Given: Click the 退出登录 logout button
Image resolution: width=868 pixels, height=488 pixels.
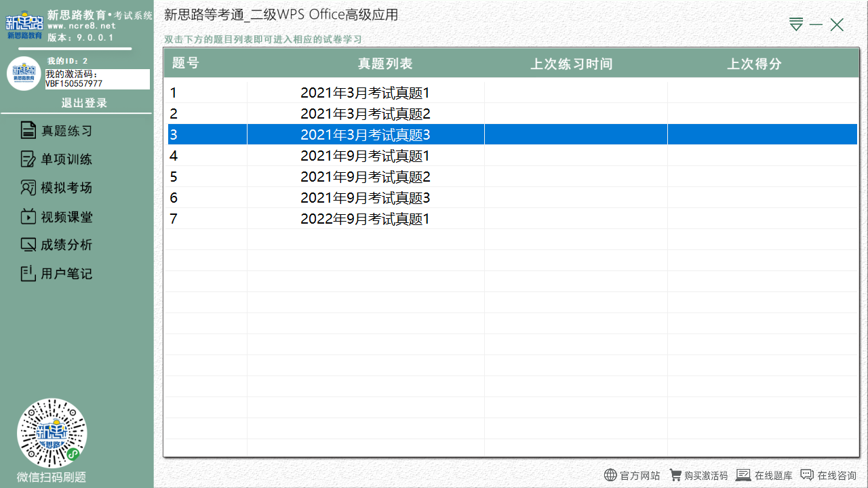Looking at the screenshot, I should (x=84, y=103).
